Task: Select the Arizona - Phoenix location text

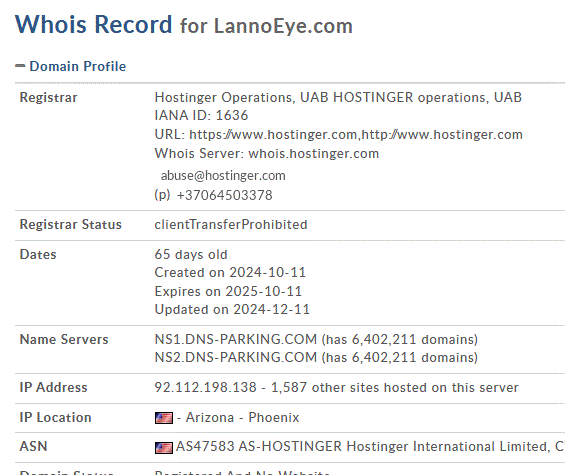Action: pos(243,418)
